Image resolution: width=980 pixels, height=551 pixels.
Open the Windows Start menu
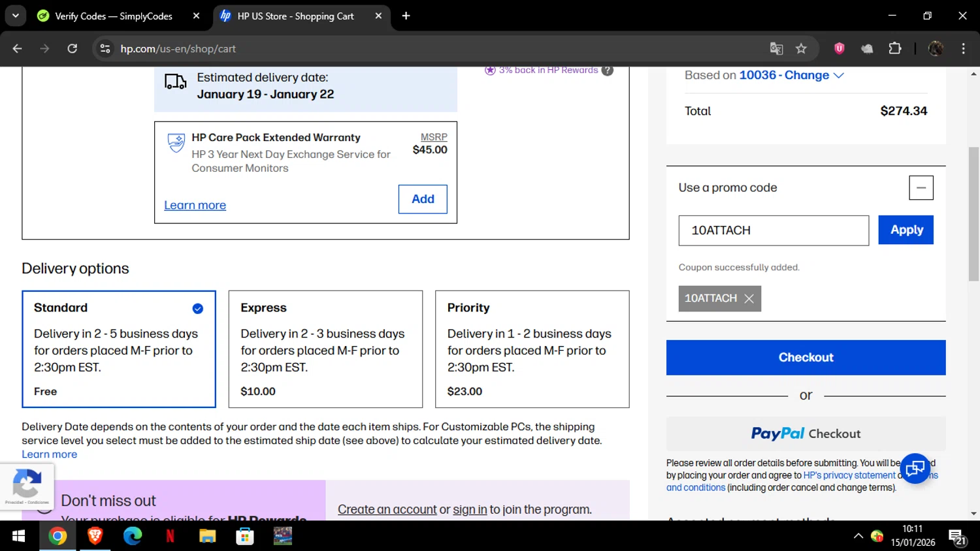pyautogui.click(x=18, y=536)
